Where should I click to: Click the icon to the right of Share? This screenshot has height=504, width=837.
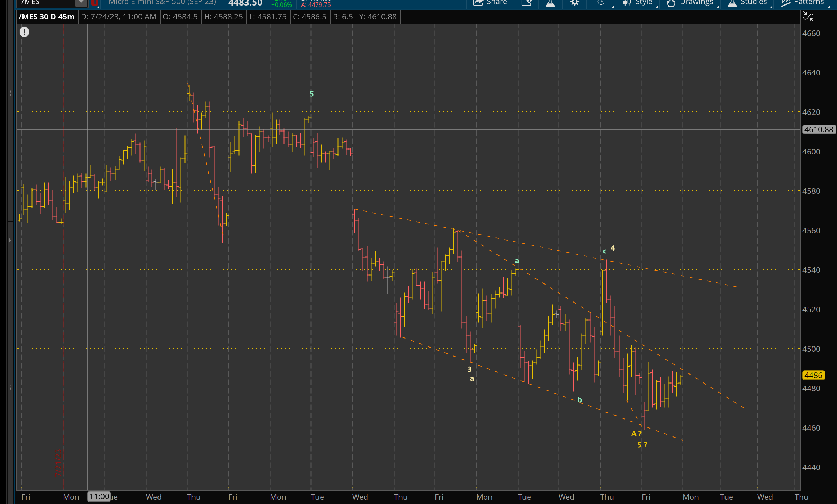[526, 3]
